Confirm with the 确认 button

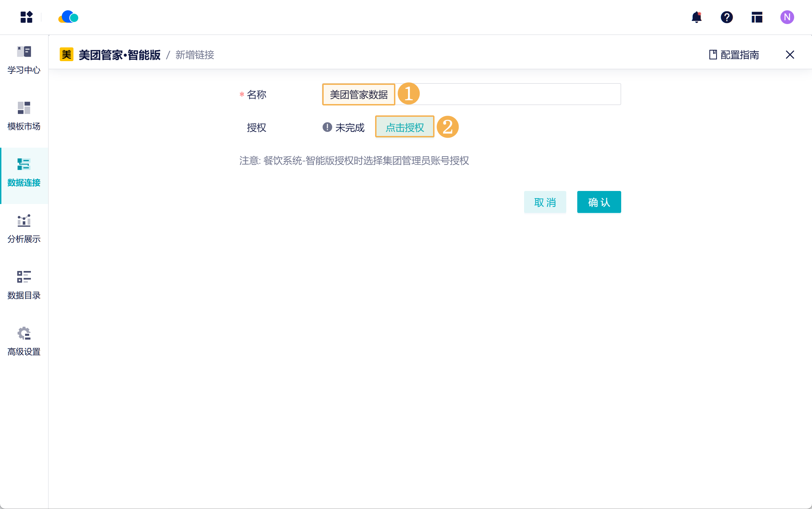point(599,202)
